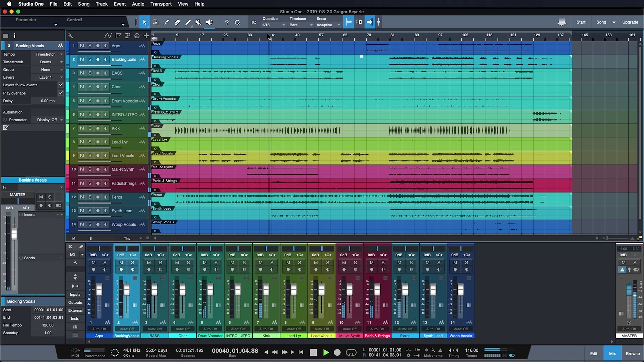Open the Control parameter dropdown arrow
This screenshot has height=362, width=644.
(123, 24)
